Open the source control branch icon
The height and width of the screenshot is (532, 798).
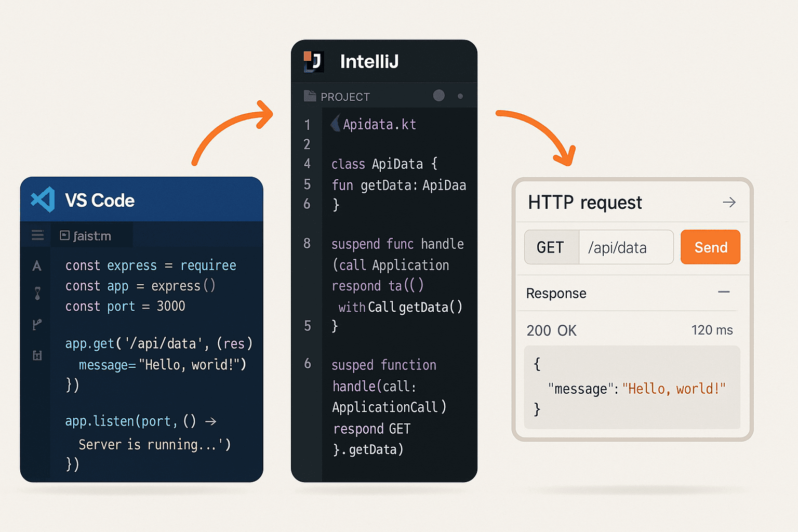pos(36,324)
